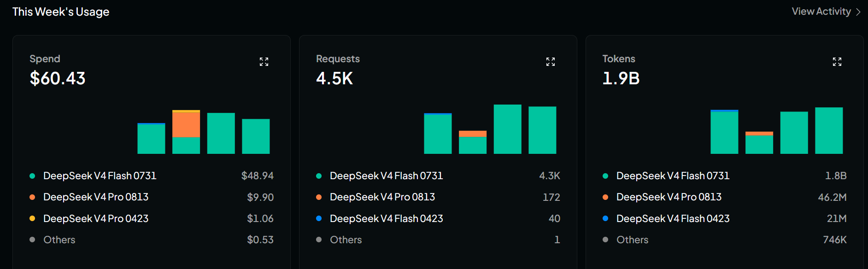Expand the Spend chart card

coord(264,62)
